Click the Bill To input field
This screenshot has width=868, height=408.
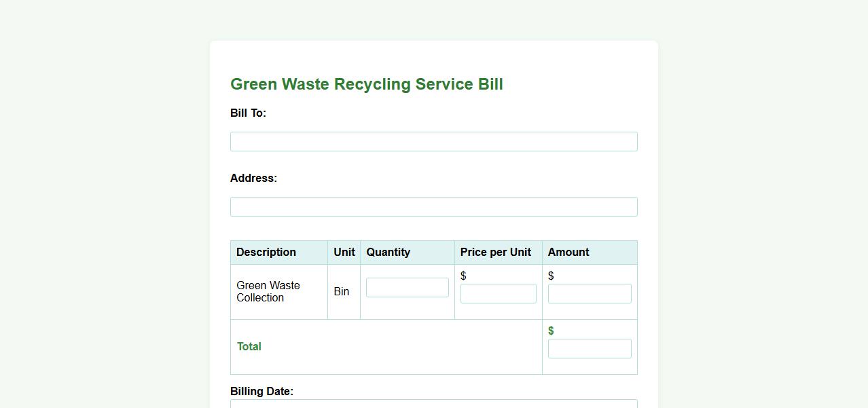pyautogui.click(x=433, y=141)
